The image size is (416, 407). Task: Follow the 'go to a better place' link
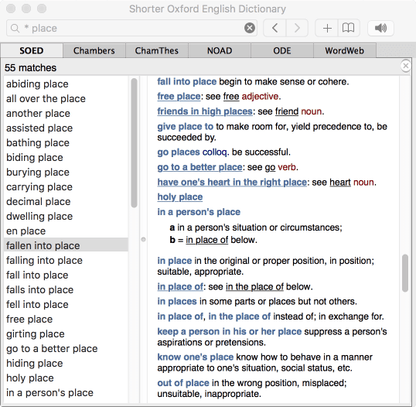(x=200, y=167)
